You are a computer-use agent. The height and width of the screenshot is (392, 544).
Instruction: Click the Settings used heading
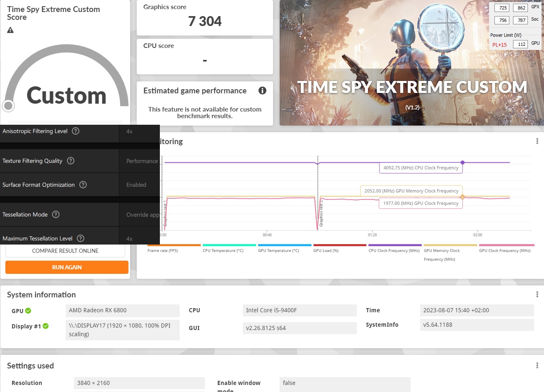click(31, 366)
